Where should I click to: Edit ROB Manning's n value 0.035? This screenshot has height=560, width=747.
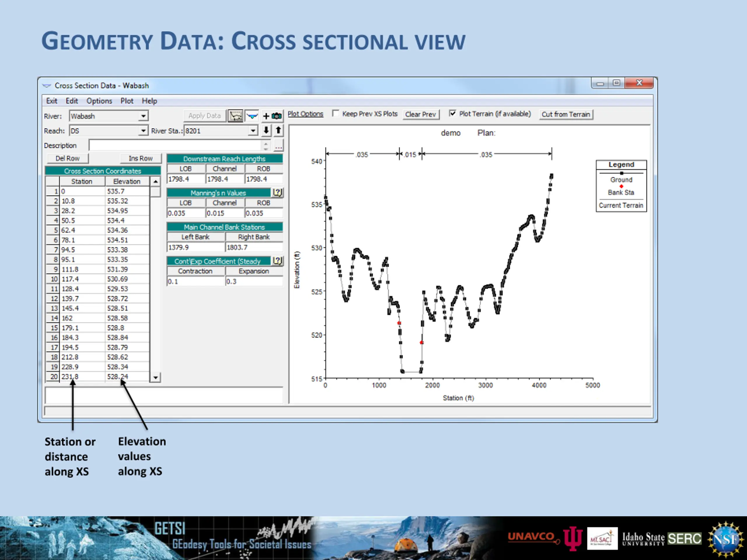[264, 213]
